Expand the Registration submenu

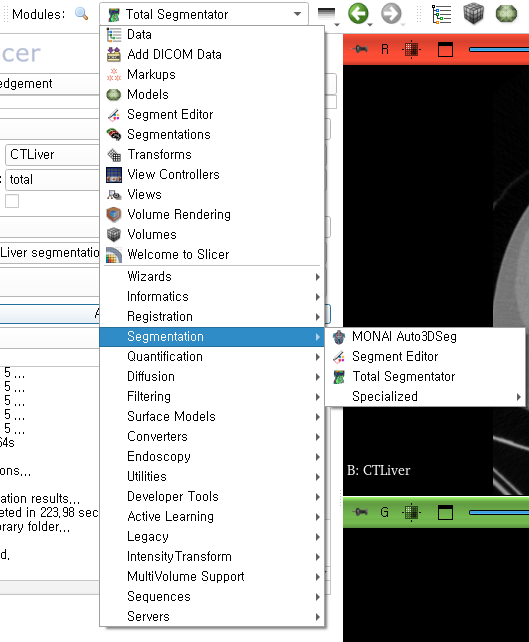[212, 317]
